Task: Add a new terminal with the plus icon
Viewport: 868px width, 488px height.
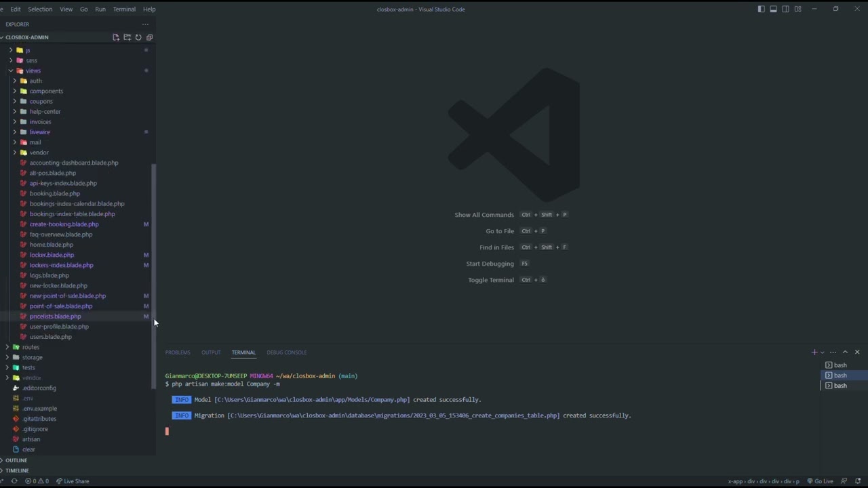Action: click(x=814, y=352)
